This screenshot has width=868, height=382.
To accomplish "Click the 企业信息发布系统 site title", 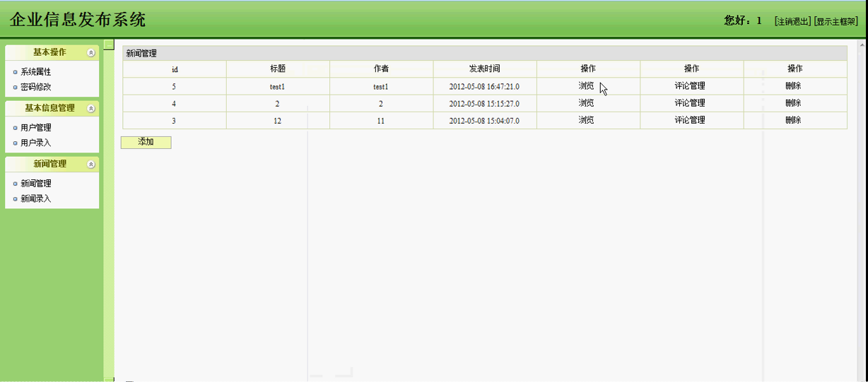I will coord(78,20).
